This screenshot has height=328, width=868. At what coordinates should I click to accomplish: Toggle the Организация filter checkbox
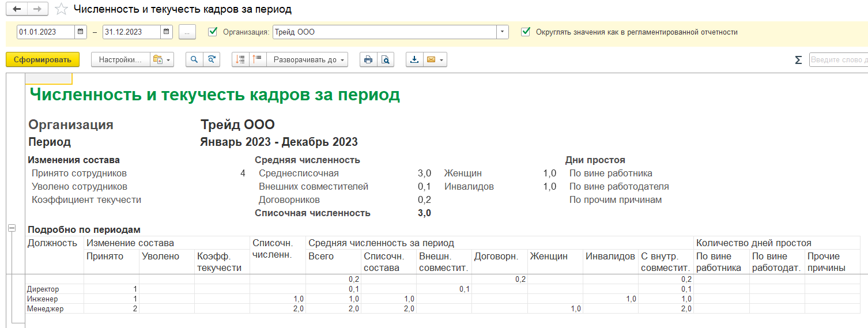pos(213,32)
